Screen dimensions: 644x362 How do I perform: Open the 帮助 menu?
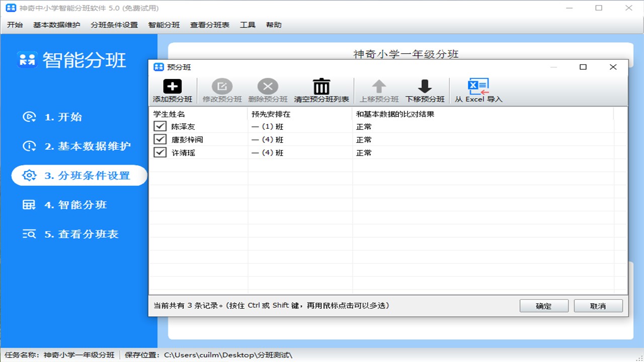pos(274,24)
